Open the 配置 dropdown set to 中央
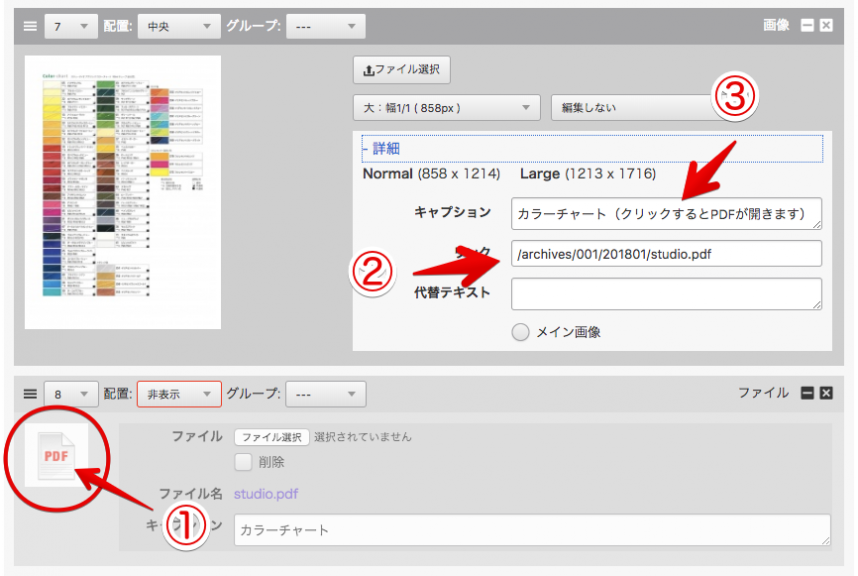858x576 pixels. coord(178,25)
